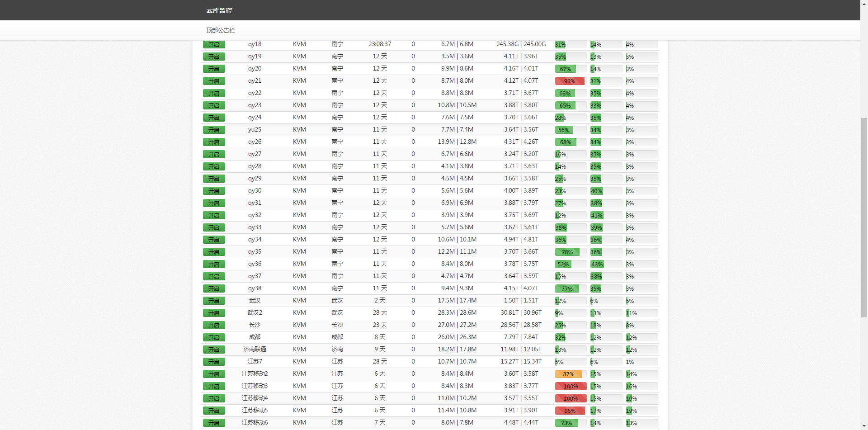Click the traffic value 15.27T | 15.34T
Screen dimensions: 868x430
pyautogui.click(x=521, y=361)
